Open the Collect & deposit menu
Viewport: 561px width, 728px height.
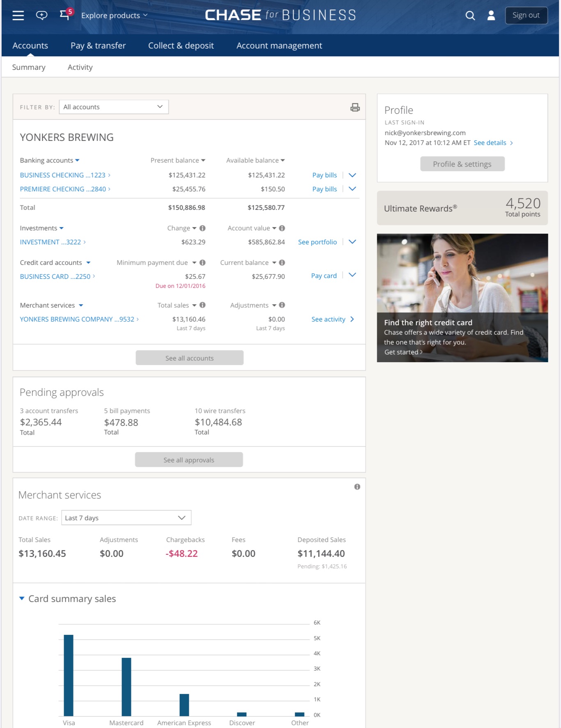(x=181, y=46)
